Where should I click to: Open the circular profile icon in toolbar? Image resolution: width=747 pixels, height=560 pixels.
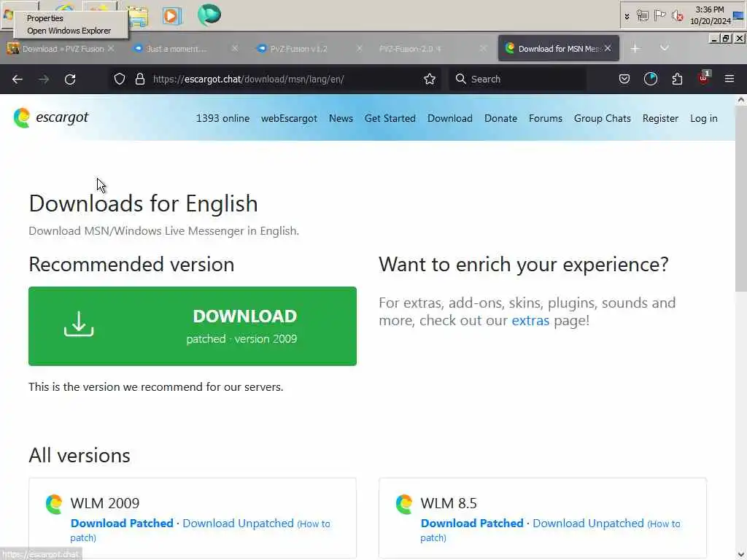tap(650, 79)
